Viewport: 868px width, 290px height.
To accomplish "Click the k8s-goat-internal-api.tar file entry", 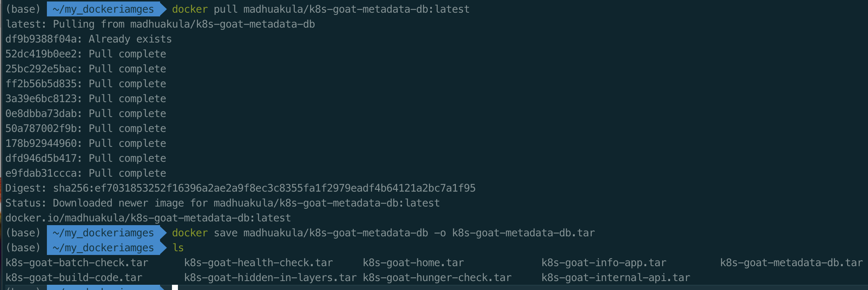I will click(x=616, y=278).
